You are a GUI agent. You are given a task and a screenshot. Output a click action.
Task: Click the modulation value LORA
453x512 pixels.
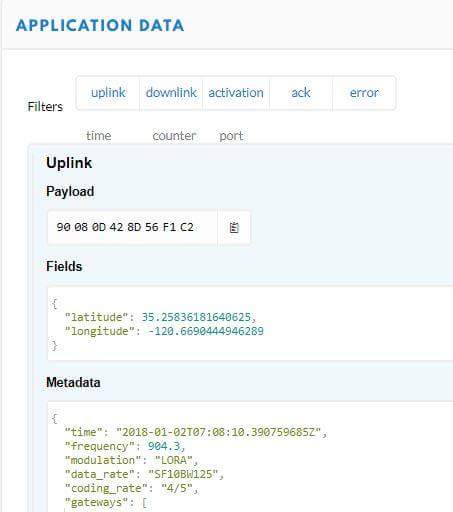pyautogui.click(x=174, y=460)
